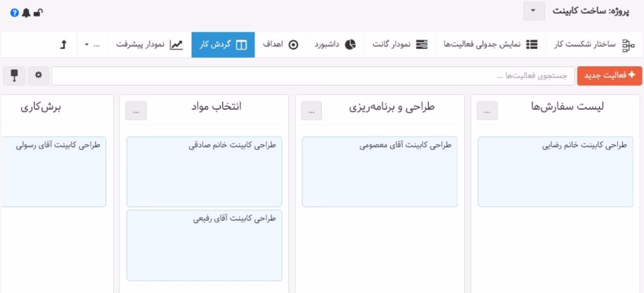This screenshot has width=644, height=293.
Task: Open نمودار گانت tab
Action: pos(399,45)
